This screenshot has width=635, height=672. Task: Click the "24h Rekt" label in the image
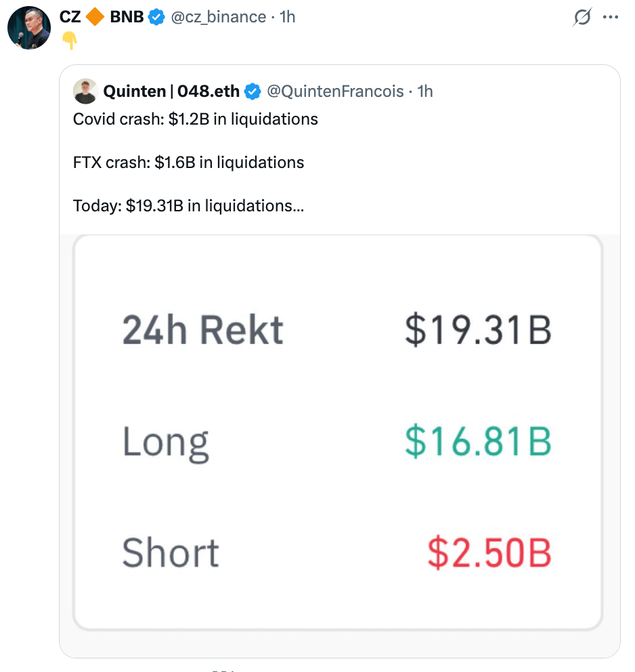click(x=202, y=331)
